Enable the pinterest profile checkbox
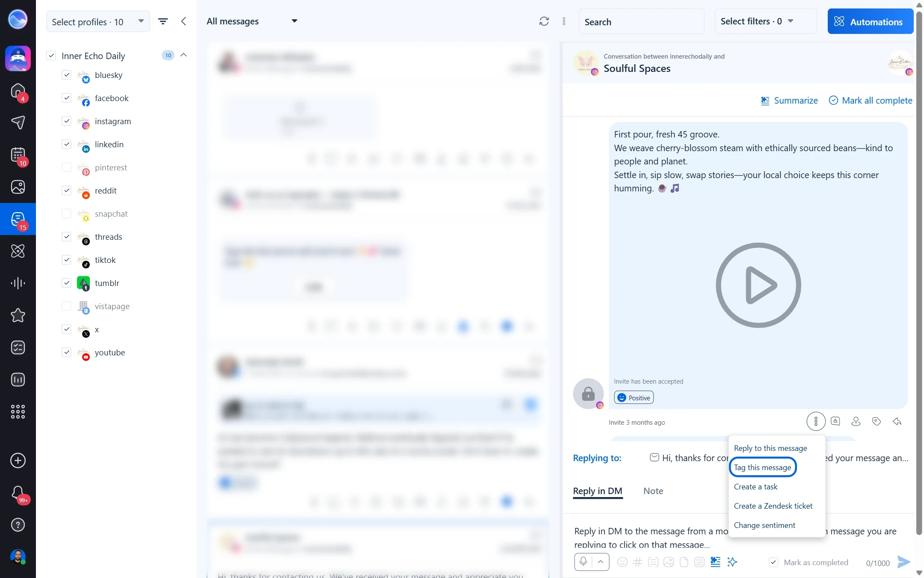924x578 pixels. pos(66,167)
